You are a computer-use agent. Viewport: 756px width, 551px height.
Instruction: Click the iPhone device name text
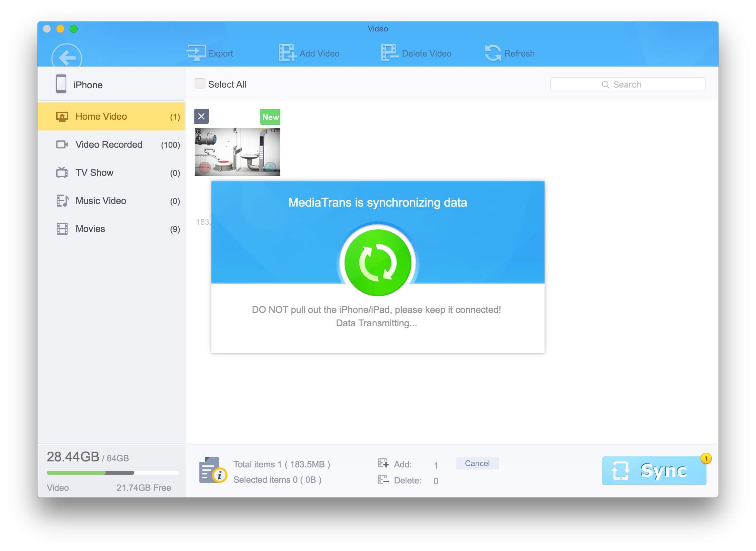(88, 85)
